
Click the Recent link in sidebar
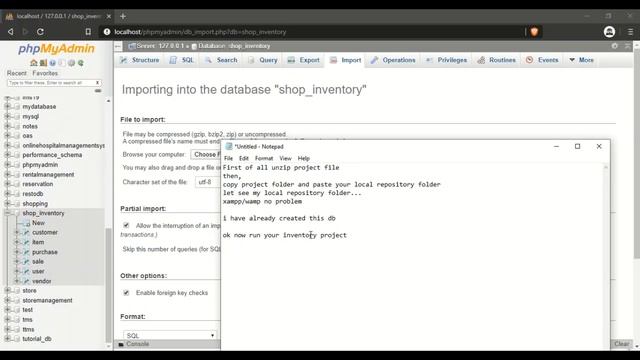tap(17, 73)
